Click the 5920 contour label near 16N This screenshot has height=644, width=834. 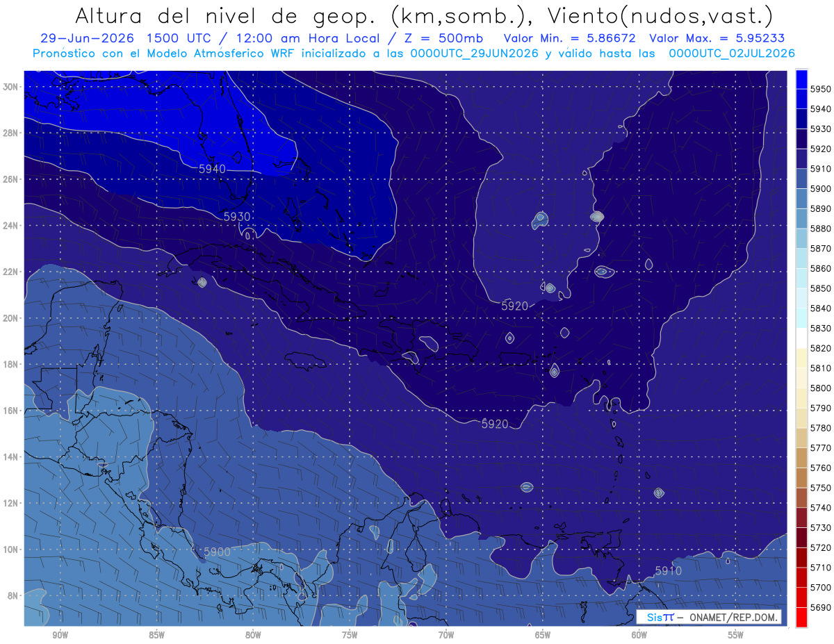pyautogui.click(x=495, y=424)
